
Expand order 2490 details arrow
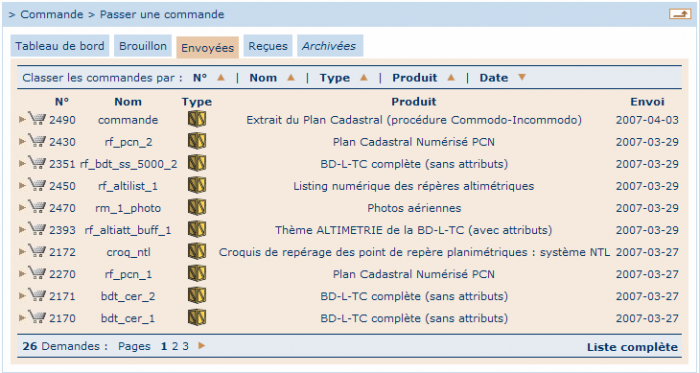[x=22, y=120]
